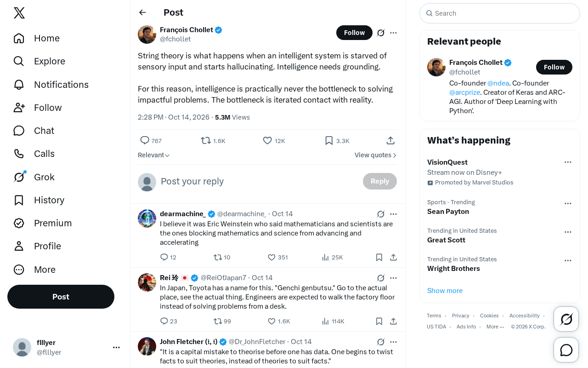This screenshot has height=368, width=588.
Task: Open more options on the Sean Payton trend
Action: [x=568, y=203]
